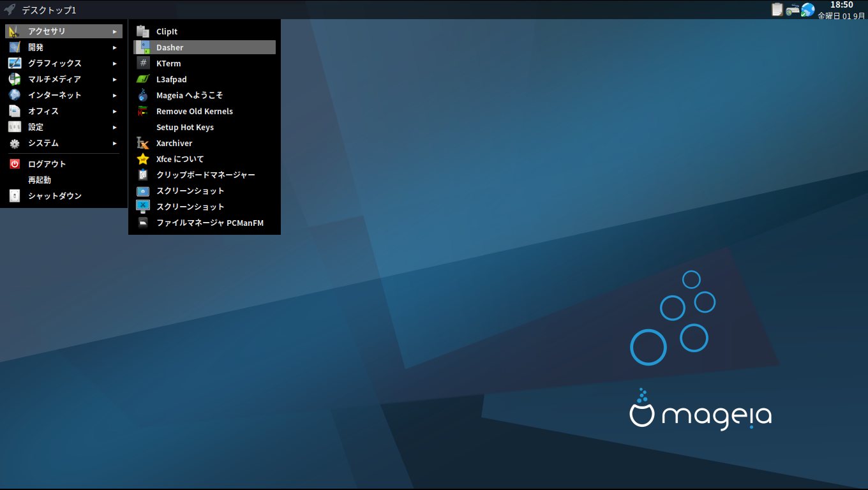Click the second スクリーンショット monitor icon
The width and height of the screenshot is (868, 490).
click(143, 207)
